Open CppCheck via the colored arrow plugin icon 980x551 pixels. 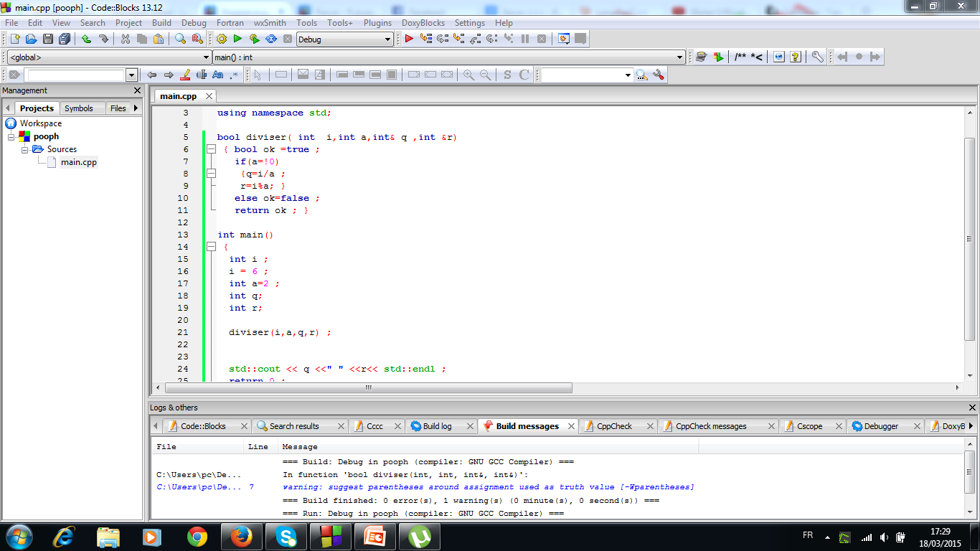(718, 57)
